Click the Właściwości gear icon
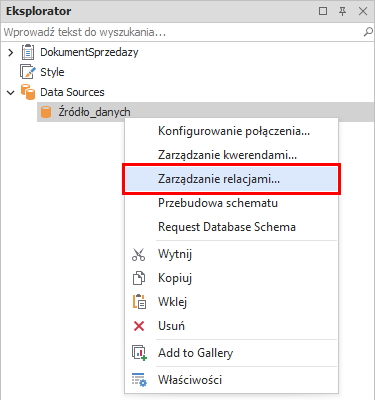Viewport: 375px width, 400px height. coord(139,380)
